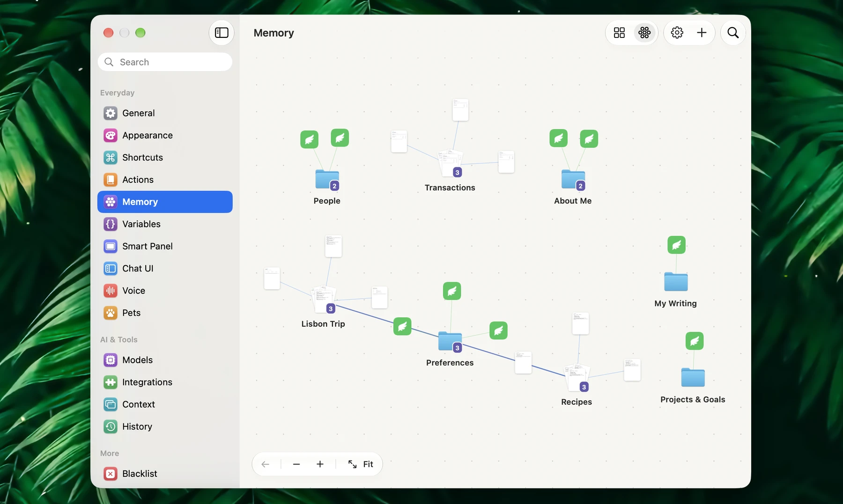Open the document page above Recipes
843x504 pixels.
point(580,323)
